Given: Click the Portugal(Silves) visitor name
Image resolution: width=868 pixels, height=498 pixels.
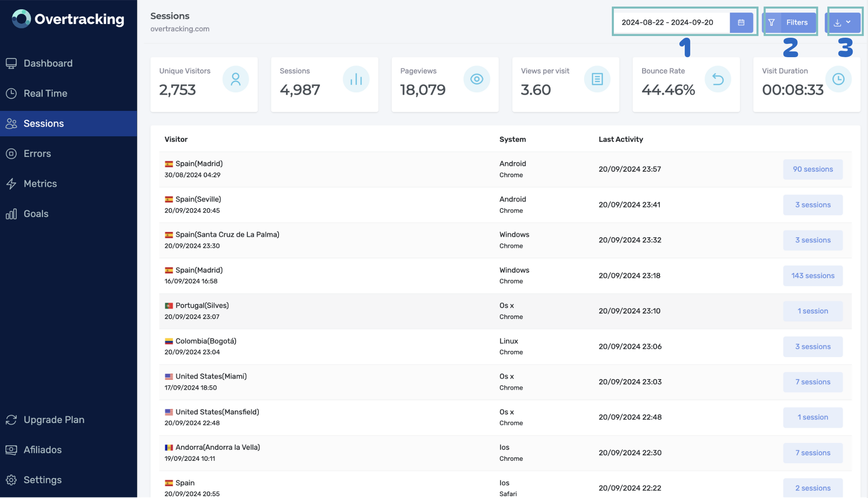Looking at the screenshot, I should click(x=202, y=305).
